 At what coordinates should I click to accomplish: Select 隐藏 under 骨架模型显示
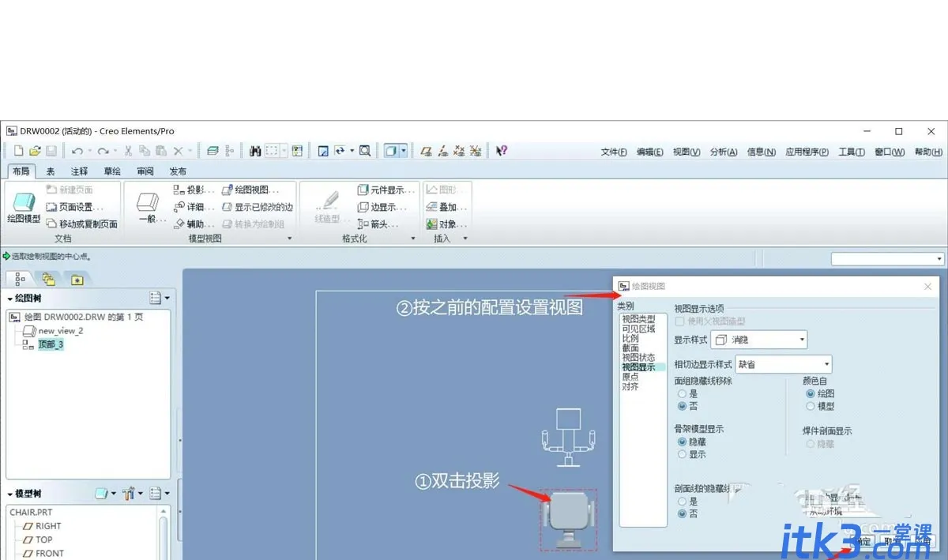(682, 442)
